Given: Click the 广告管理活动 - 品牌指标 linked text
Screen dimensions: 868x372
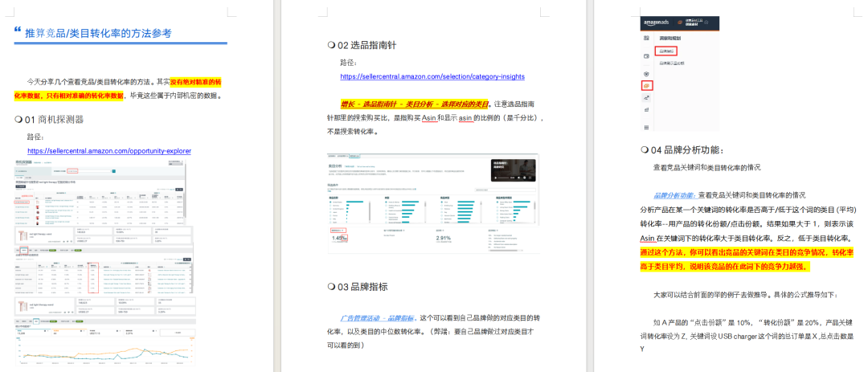Looking at the screenshot, I should point(379,318).
